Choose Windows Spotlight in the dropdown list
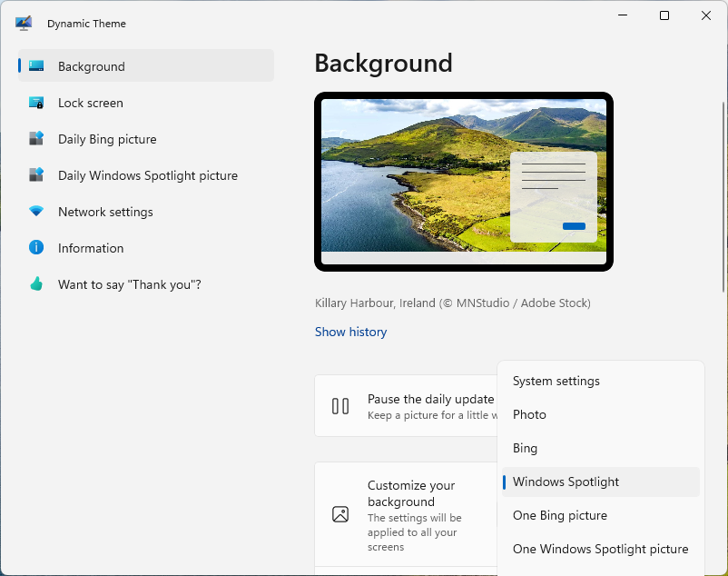Screen dimensions: 728x576 [x=600, y=482]
